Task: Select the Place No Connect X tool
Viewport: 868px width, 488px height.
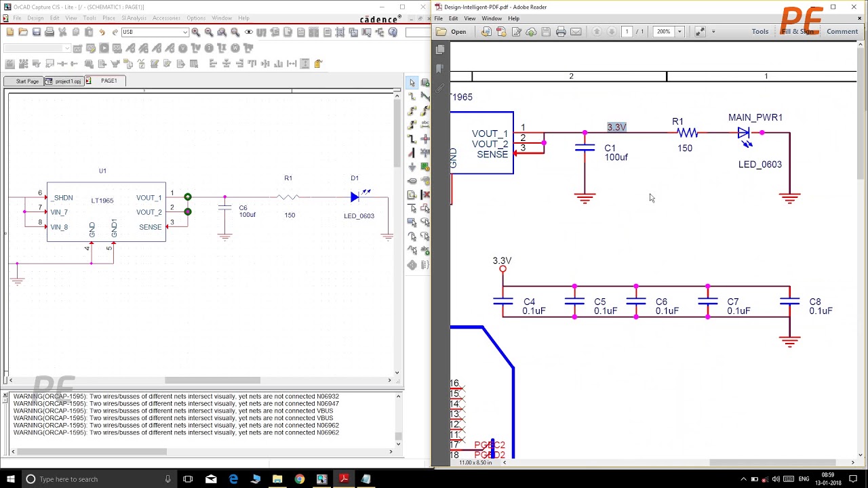Action: tap(425, 195)
